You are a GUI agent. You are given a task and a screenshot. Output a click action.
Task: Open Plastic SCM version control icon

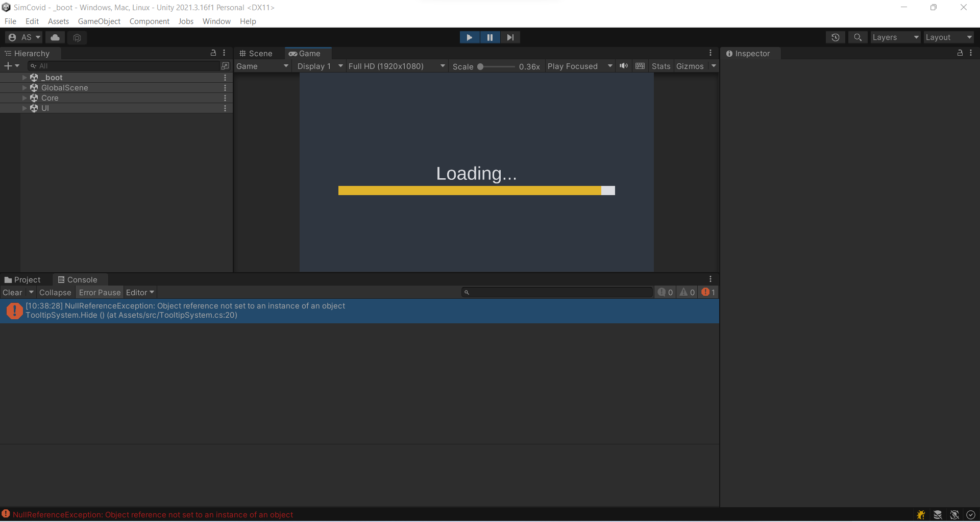tap(77, 37)
